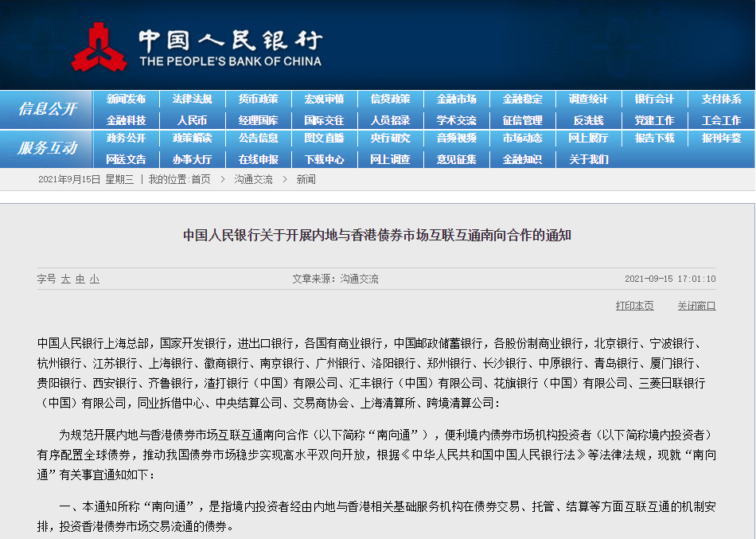Click the 关闭窗口 link
Screen dimensions: 756x539
click(x=696, y=306)
